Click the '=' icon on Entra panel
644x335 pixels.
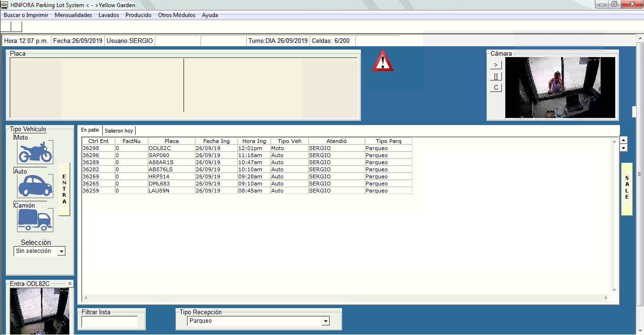70,284
